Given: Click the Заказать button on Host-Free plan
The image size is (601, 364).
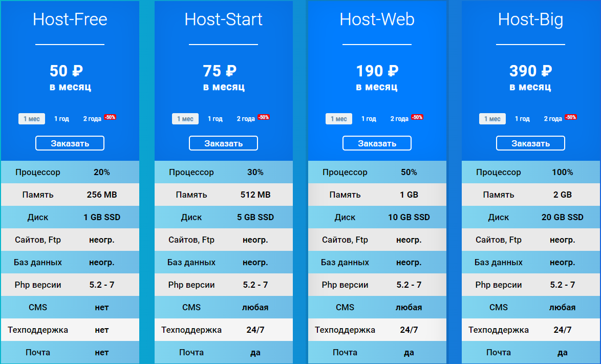Looking at the screenshot, I should click(x=70, y=143).
